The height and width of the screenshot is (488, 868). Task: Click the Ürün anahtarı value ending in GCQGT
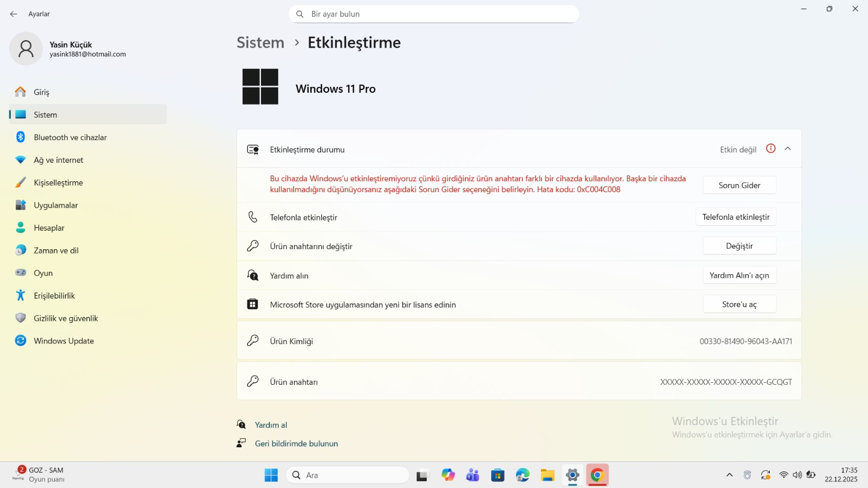pos(726,382)
